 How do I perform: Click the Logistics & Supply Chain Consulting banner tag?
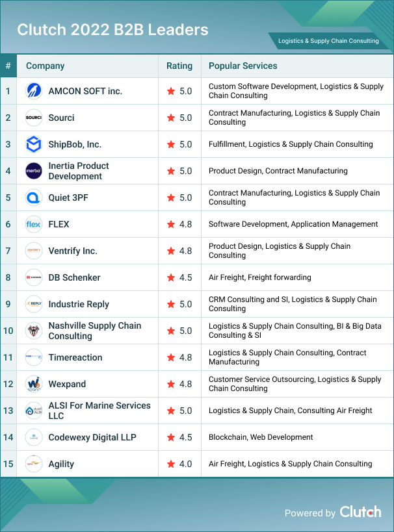pyautogui.click(x=328, y=40)
